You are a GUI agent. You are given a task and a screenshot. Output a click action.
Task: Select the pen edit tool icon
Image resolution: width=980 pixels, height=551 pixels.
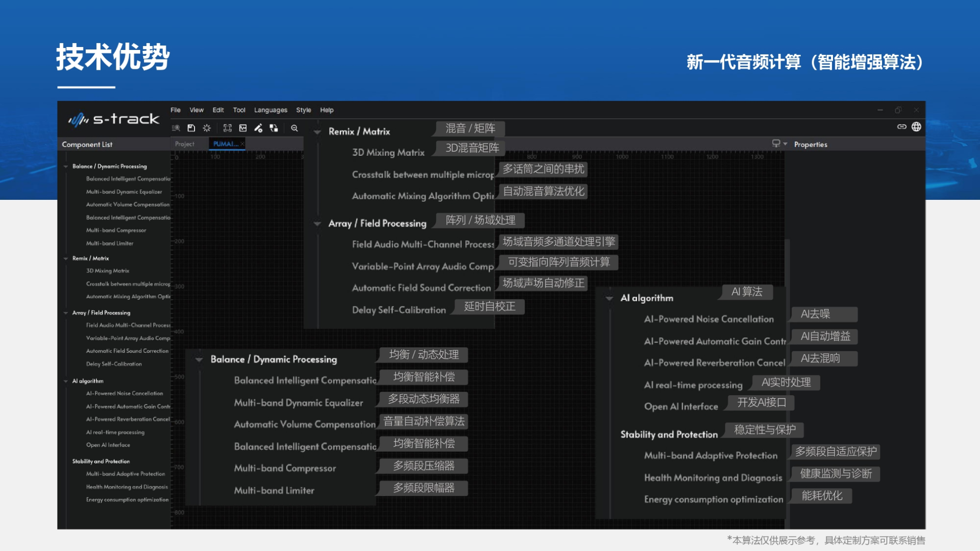(x=258, y=128)
